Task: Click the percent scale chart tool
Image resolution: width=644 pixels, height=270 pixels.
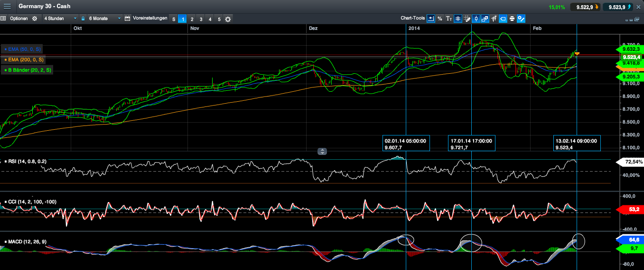Action: (440, 19)
